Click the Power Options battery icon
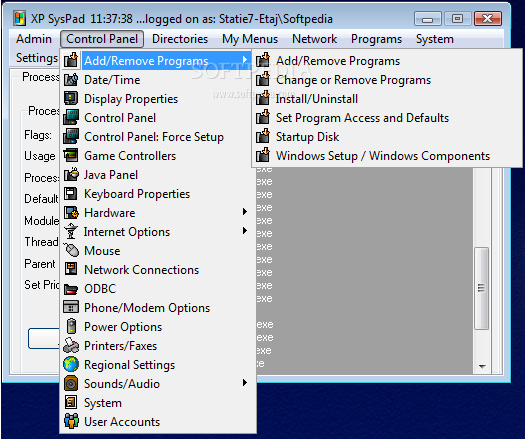 pos(71,326)
